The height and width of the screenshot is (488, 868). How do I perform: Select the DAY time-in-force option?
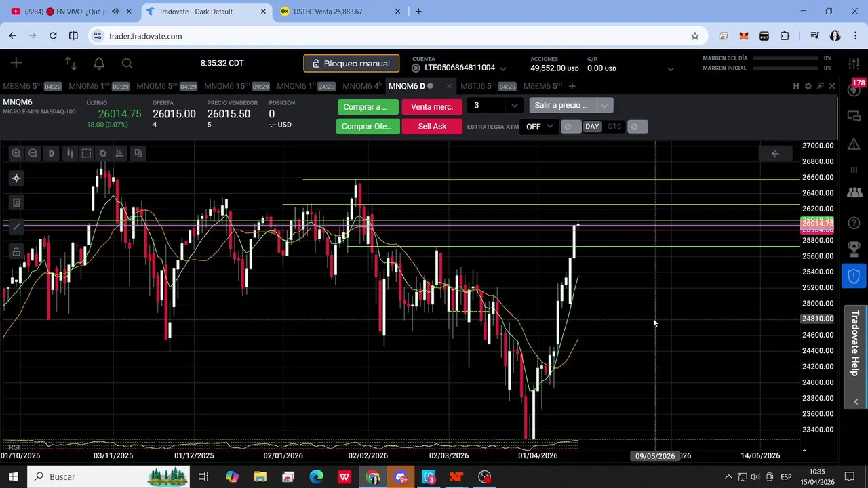592,127
